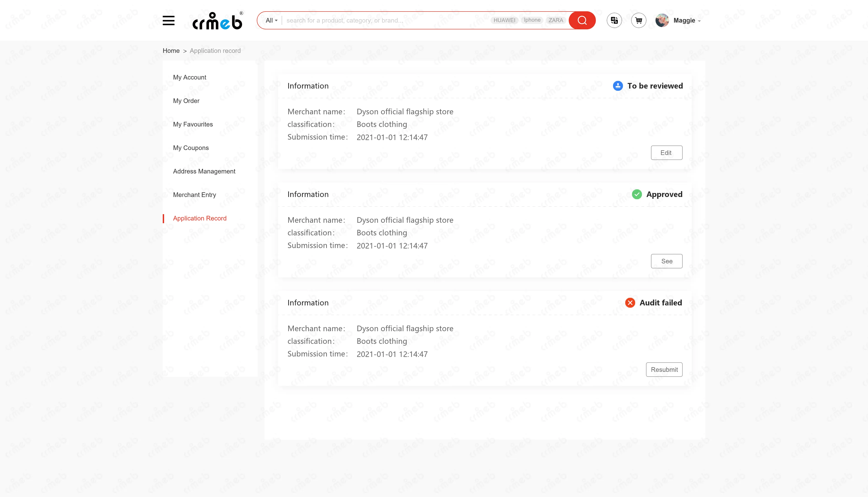Open My Coupons in sidebar
868x497 pixels.
coord(191,148)
